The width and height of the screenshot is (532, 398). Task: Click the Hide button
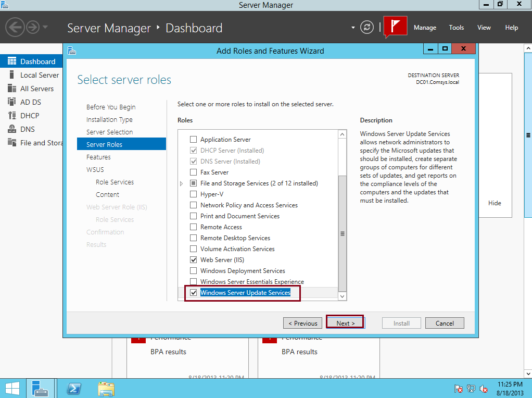point(494,203)
